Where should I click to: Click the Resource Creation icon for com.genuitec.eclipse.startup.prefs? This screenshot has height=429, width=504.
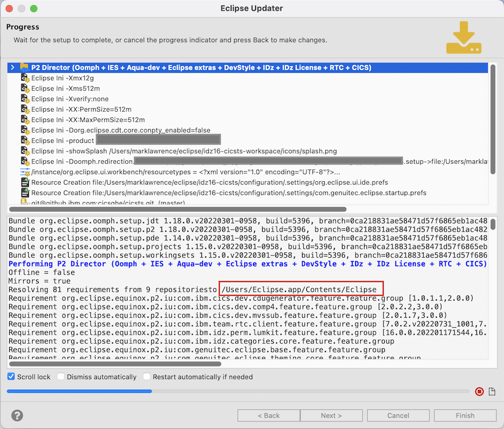coord(25,193)
